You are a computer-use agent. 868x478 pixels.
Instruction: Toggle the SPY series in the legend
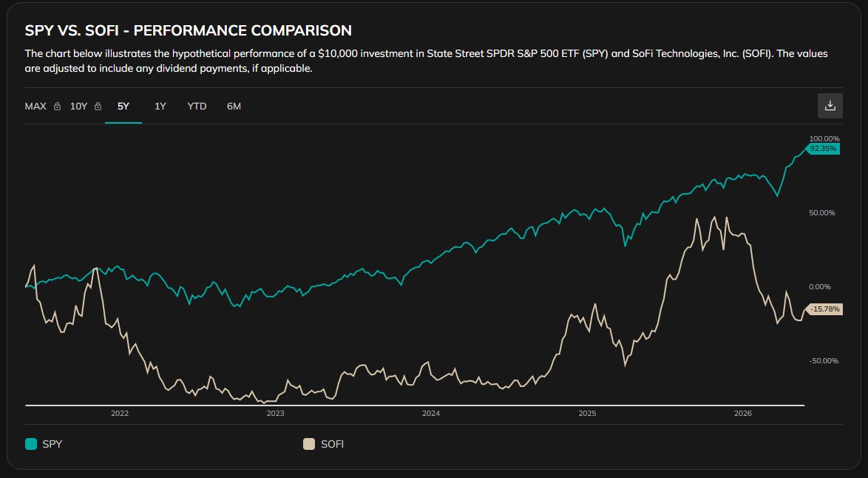pos(44,444)
